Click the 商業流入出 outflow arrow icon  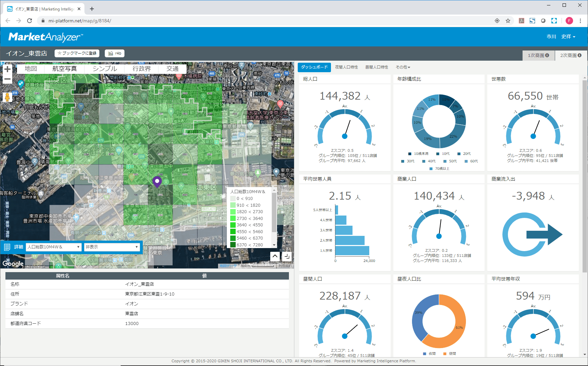[532, 234]
